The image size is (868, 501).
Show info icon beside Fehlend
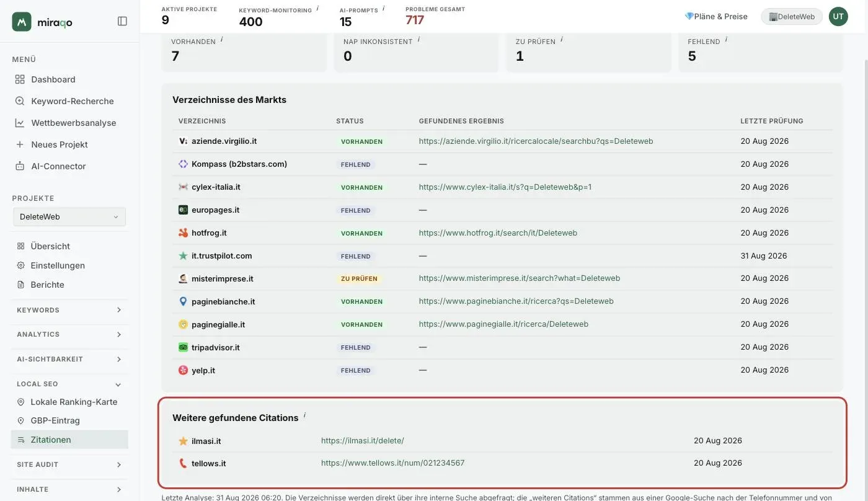pos(726,40)
